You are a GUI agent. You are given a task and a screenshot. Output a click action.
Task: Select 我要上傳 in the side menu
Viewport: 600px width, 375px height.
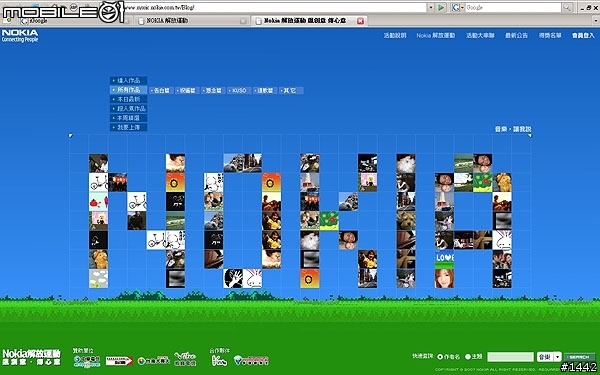129,127
